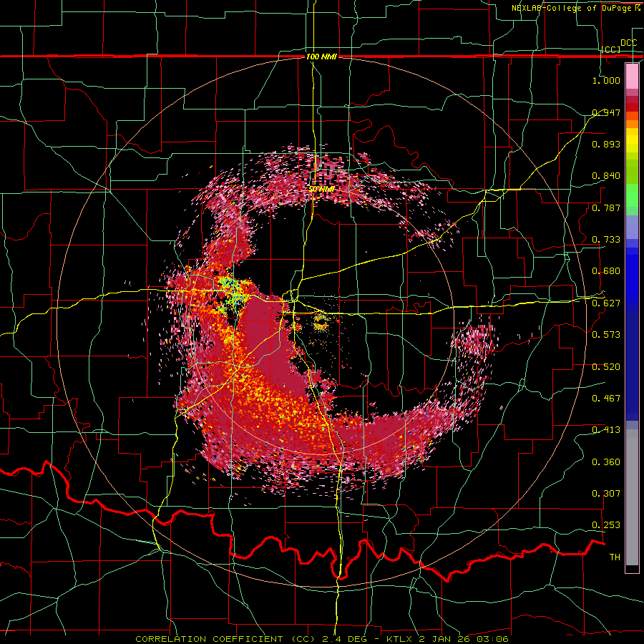This screenshot has width=644, height=644.
Task: Click the green-yellow low CC patch west of the radar
Action: pos(233,293)
